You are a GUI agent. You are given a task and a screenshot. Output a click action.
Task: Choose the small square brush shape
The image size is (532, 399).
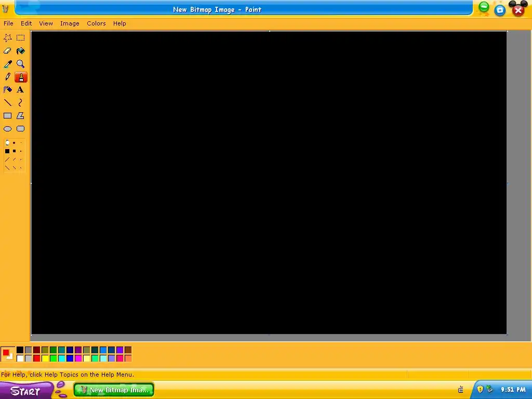click(21, 151)
